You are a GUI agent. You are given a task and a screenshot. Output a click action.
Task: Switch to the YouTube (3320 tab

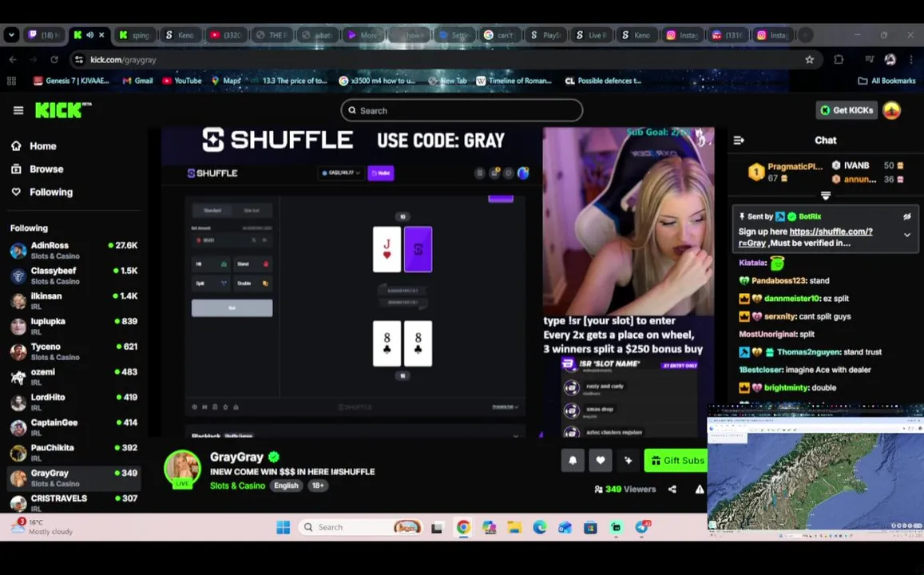pyautogui.click(x=226, y=35)
